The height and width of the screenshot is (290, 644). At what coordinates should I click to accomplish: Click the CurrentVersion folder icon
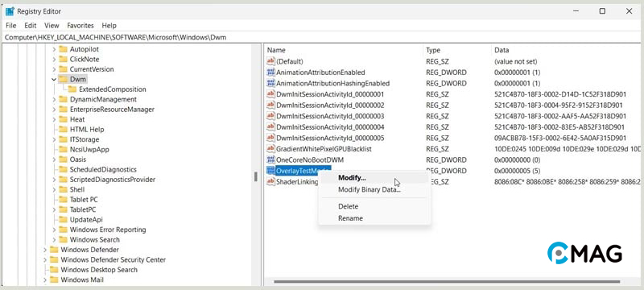(63, 69)
